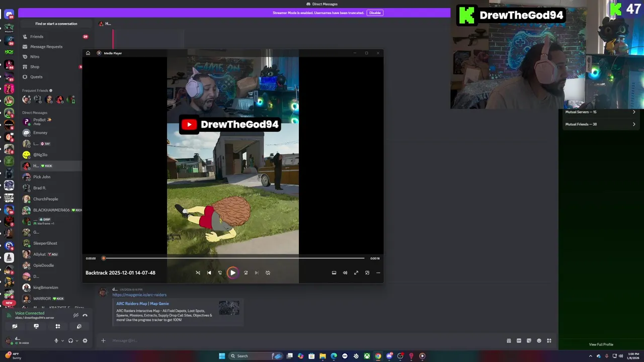Expand Mutual Friends — 38
The height and width of the screenshot is (362, 644).
click(601, 124)
